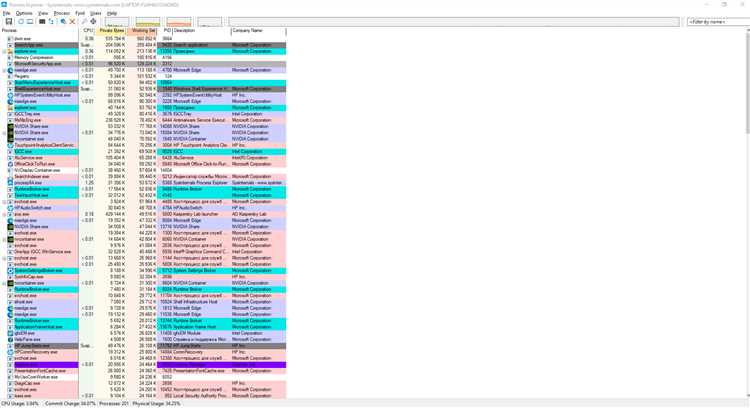Screen dimensions: 750x408
Task: Open the Find menu
Action: 80,13
